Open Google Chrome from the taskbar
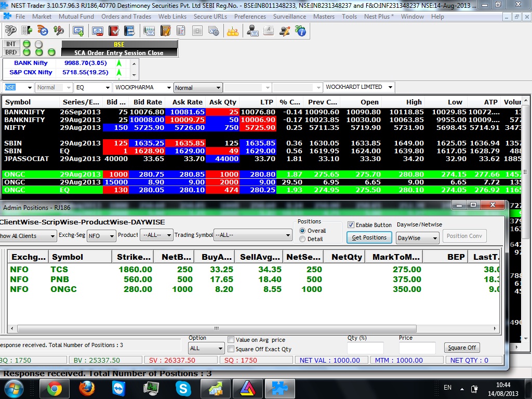Screen dimensions: 532x399 (54, 389)
